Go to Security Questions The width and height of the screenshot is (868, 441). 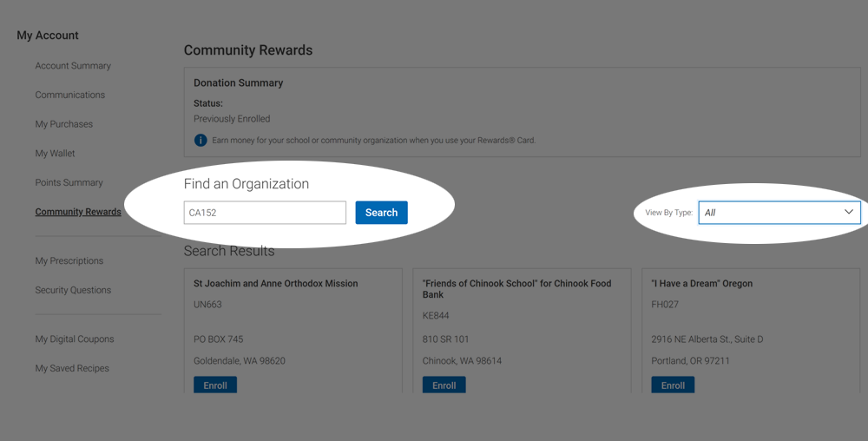click(x=73, y=290)
